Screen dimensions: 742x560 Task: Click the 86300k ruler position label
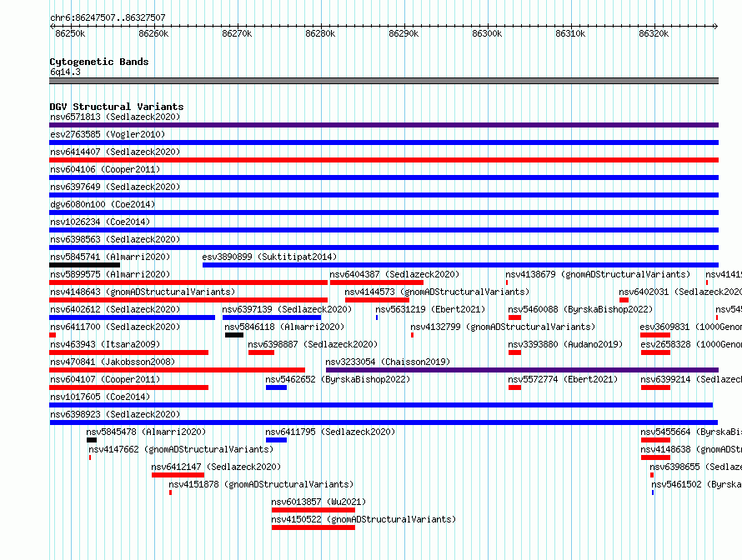tap(487, 33)
